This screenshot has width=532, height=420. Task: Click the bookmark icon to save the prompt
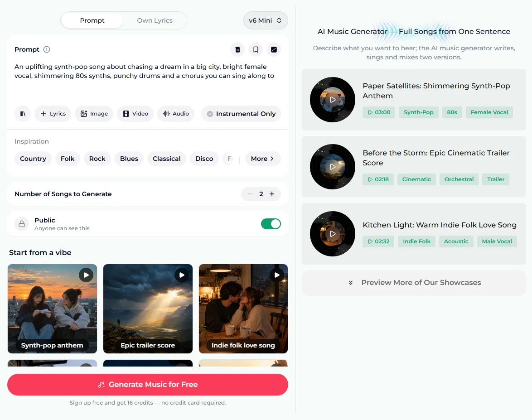pos(256,49)
